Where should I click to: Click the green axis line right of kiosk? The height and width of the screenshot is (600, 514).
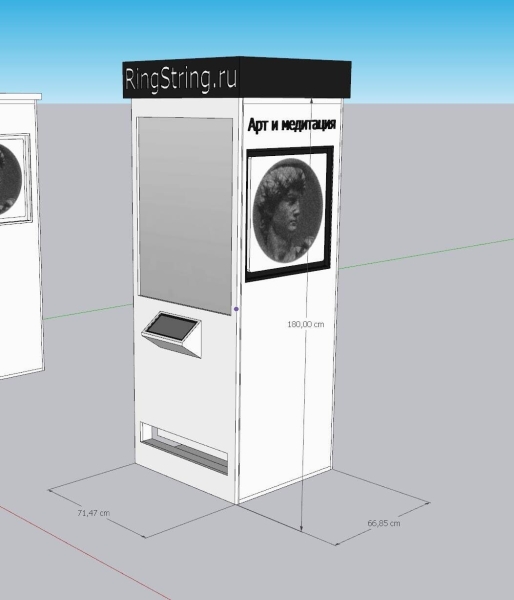click(x=425, y=253)
